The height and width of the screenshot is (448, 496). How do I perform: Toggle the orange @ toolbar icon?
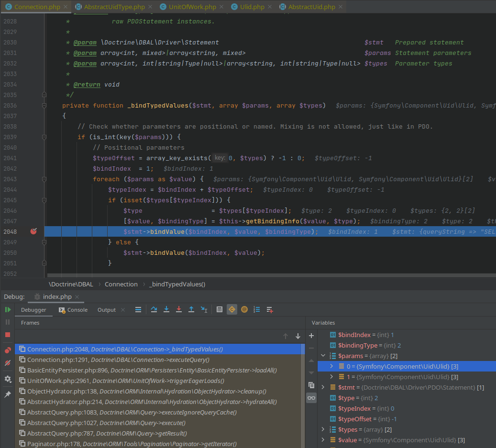coord(244,309)
